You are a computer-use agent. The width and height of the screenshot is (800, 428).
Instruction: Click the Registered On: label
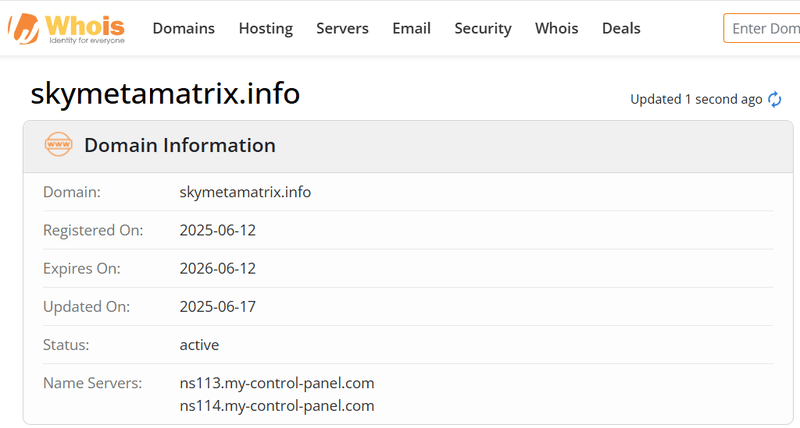point(93,230)
